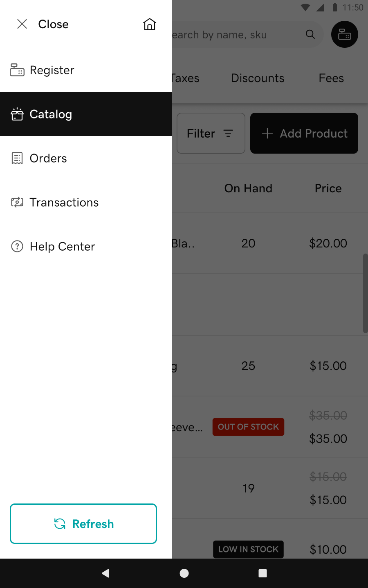Switch to the Discounts tab

click(258, 78)
